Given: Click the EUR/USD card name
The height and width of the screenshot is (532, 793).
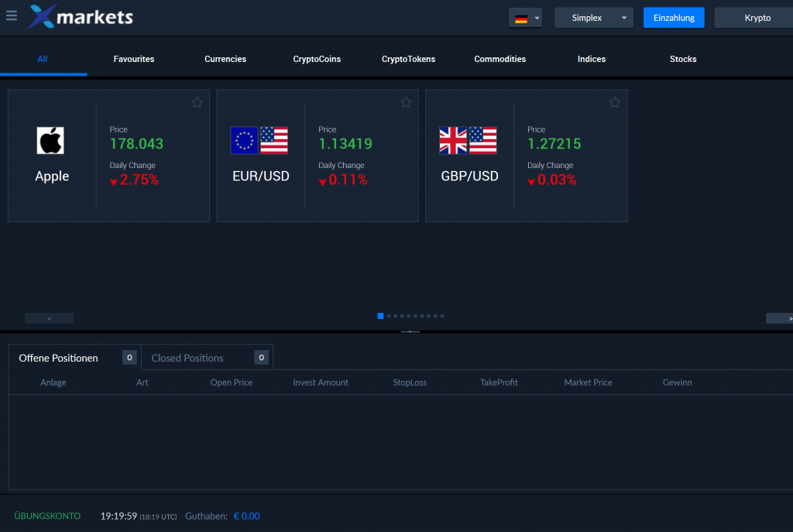Looking at the screenshot, I should pos(261,177).
